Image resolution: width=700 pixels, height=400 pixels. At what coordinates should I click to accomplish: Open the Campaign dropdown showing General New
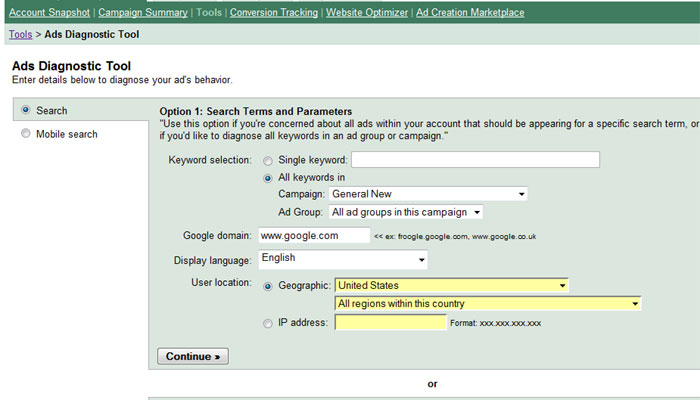pyautogui.click(x=428, y=194)
